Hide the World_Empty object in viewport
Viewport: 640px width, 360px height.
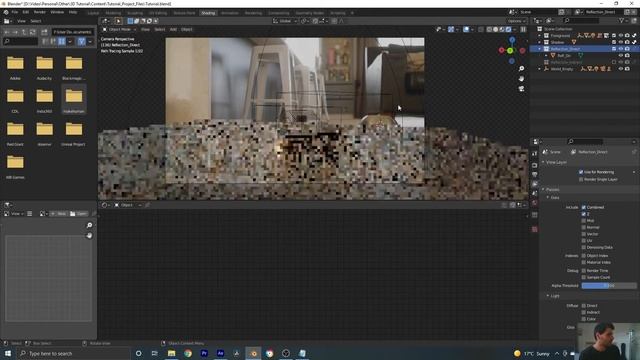(621, 69)
